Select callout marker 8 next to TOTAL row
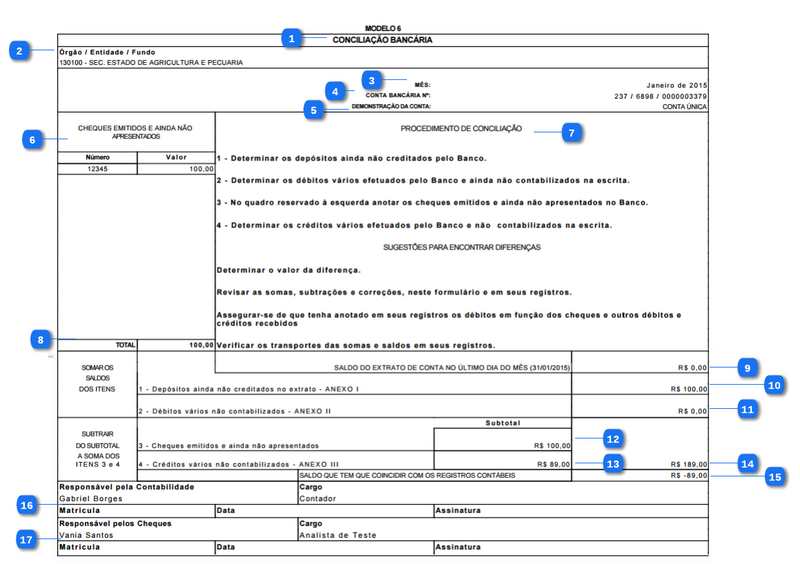Screen dimensions: 800x564 pyautogui.click(x=39, y=339)
